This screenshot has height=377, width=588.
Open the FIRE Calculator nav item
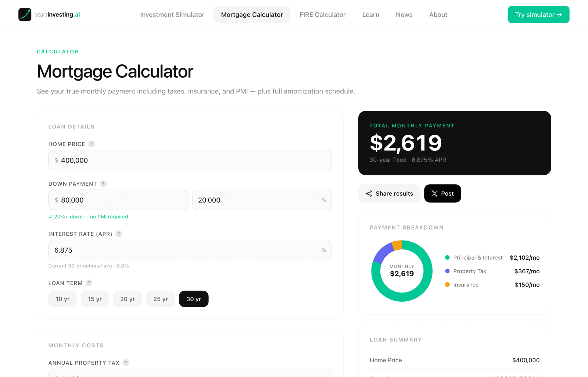[x=322, y=15]
